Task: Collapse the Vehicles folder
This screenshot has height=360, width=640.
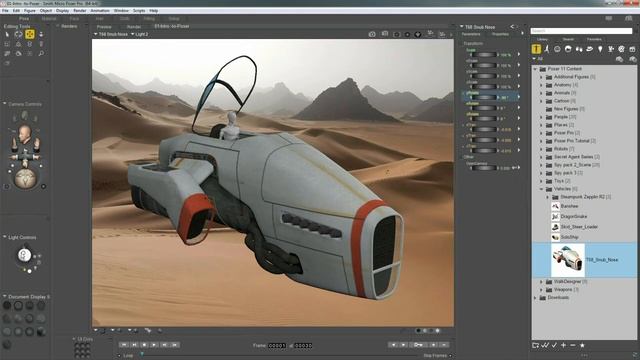Action: 542,189
